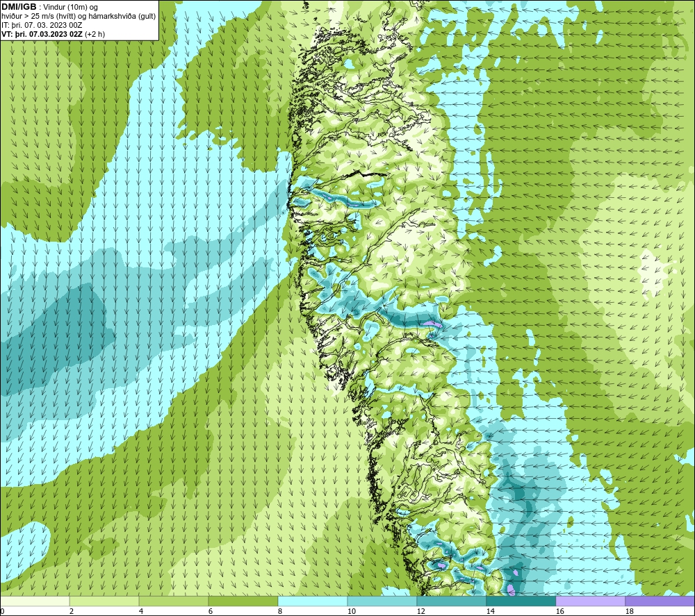695x616 pixels.
Task: Click the scale label 16
Action: pos(559,612)
